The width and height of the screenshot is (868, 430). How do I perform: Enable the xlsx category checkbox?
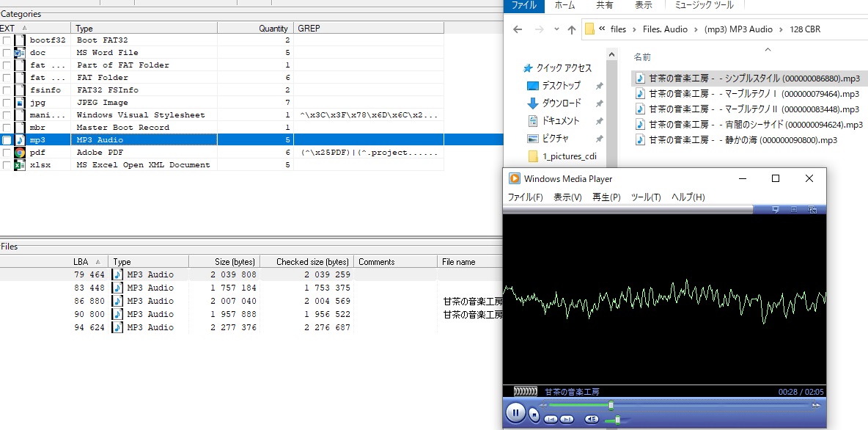pyautogui.click(x=7, y=165)
